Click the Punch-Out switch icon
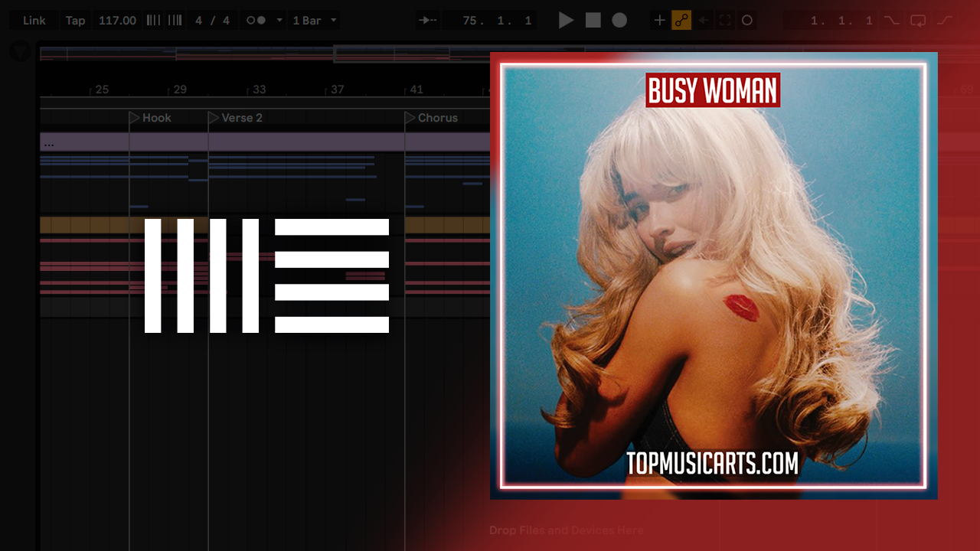 [x=945, y=21]
